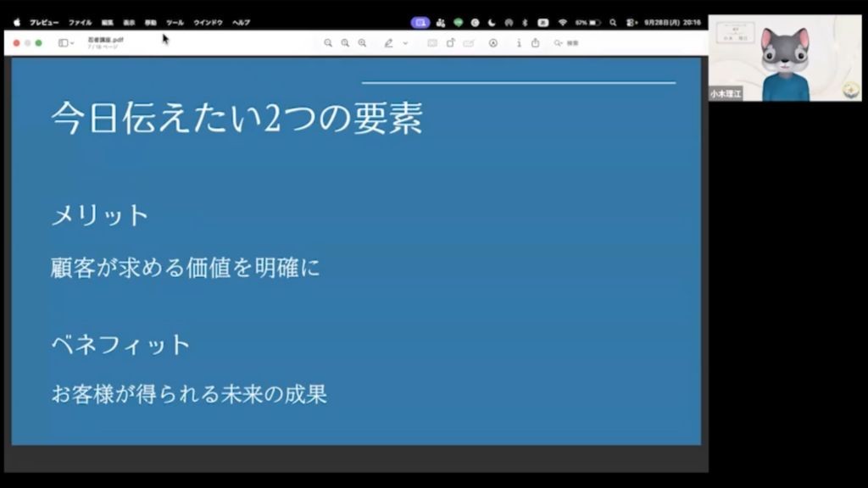
Task: Open the 表示 menu
Action: coord(129,23)
